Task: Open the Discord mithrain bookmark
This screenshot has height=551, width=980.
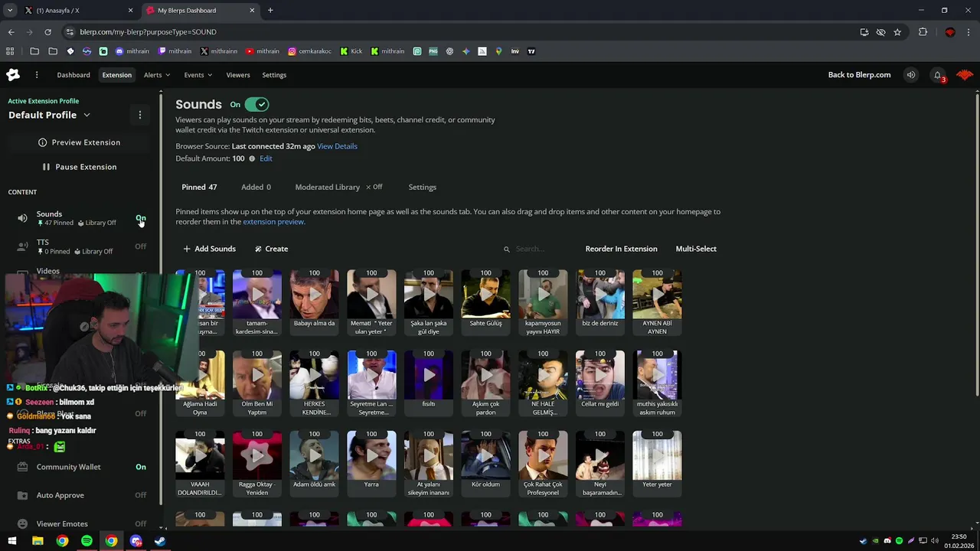Action: tap(132, 51)
